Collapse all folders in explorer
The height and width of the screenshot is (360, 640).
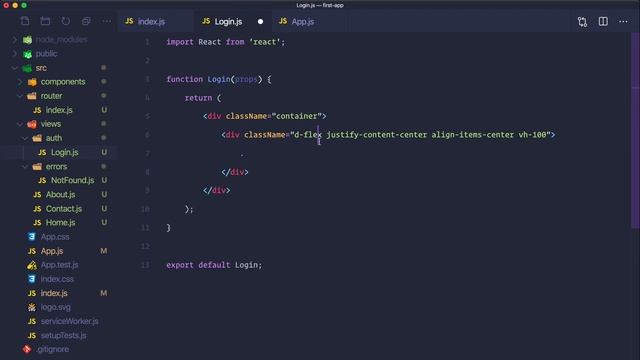point(86,21)
